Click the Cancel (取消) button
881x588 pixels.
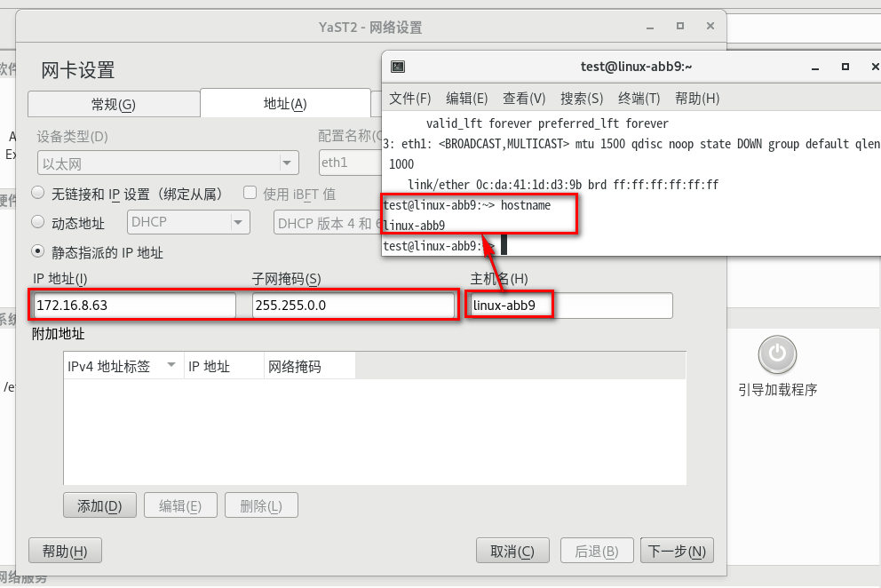[512, 551]
